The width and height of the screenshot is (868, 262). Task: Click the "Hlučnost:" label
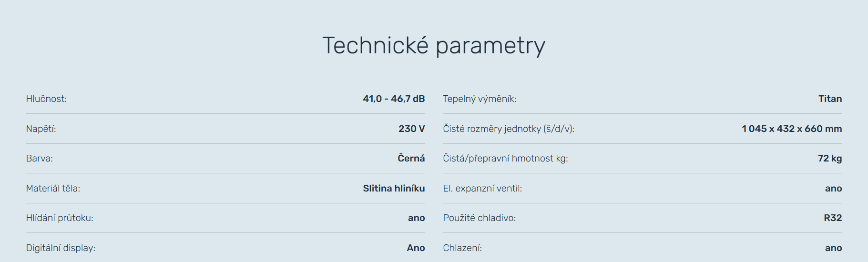coord(46,99)
